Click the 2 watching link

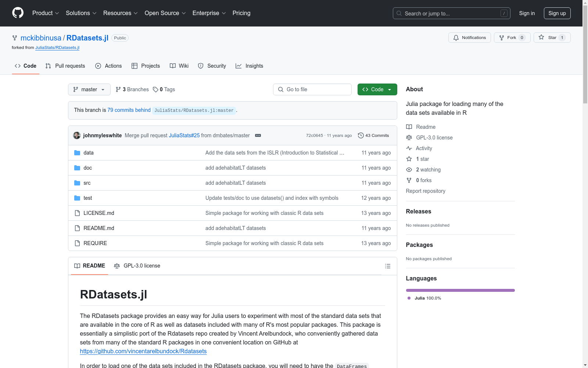[428, 170]
